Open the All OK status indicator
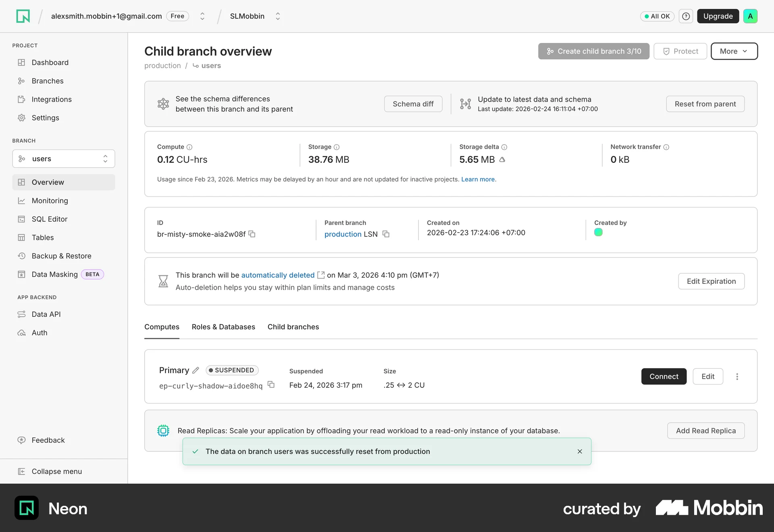Image resolution: width=774 pixels, height=532 pixels. [x=657, y=16]
